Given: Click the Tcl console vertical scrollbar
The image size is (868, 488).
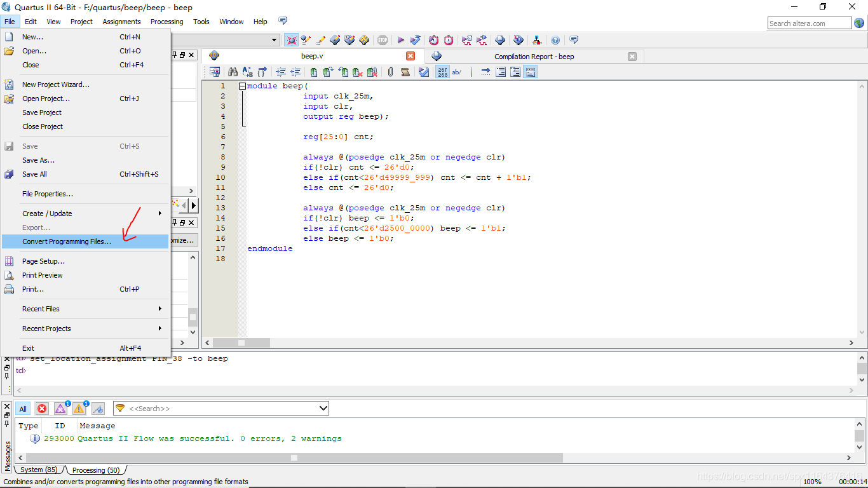Looking at the screenshot, I should point(862,369).
